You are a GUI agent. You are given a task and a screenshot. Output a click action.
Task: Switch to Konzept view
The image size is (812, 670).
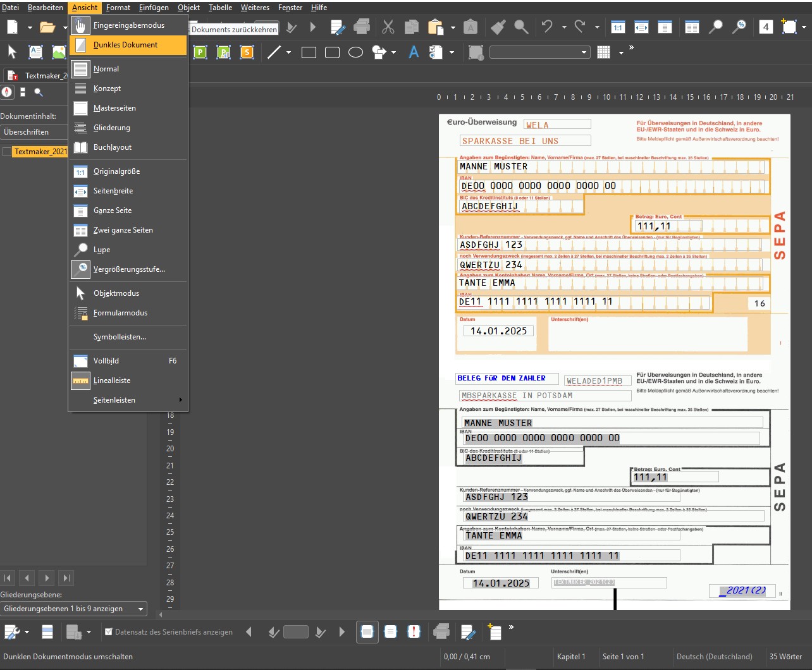tap(128, 88)
